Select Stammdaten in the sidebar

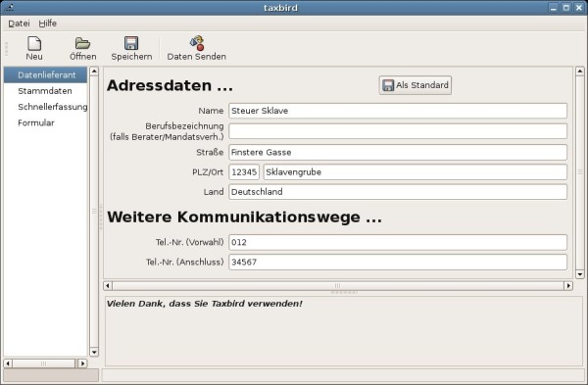[45, 91]
